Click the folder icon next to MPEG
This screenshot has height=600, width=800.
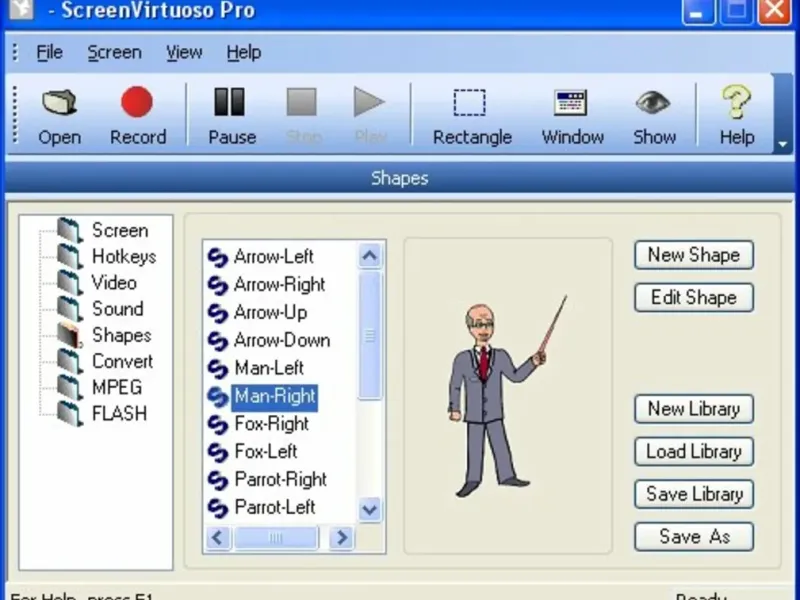pyautogui.click(x=69, y=388)
